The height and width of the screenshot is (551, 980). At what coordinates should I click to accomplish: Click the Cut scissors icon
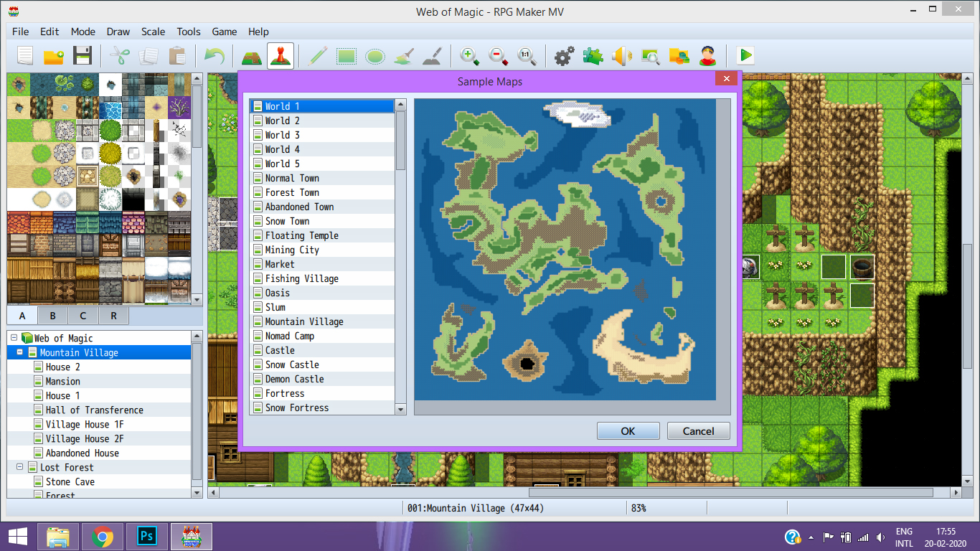120,55
